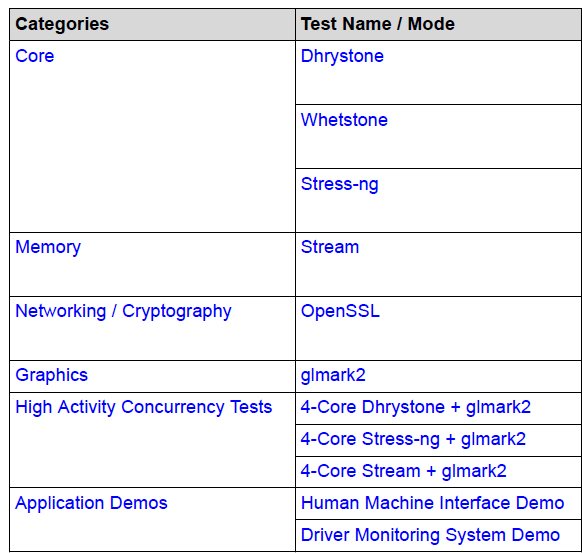Open Human Machine Interface Demo link

pos(432,503)
